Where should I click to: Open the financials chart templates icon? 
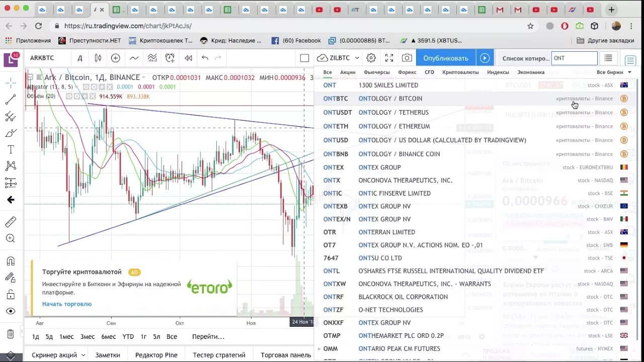click(152, 58)
